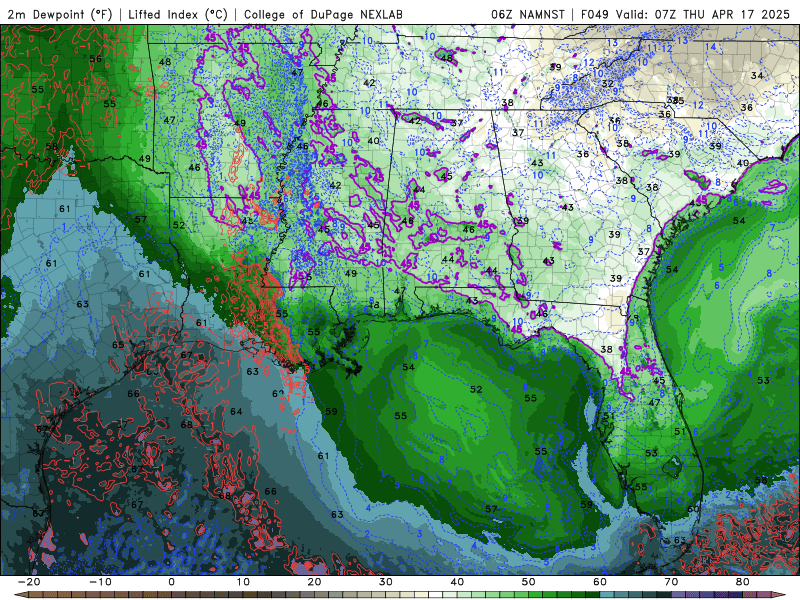
Task: Click the 0 label on the color scale
Action: [171, 582]
